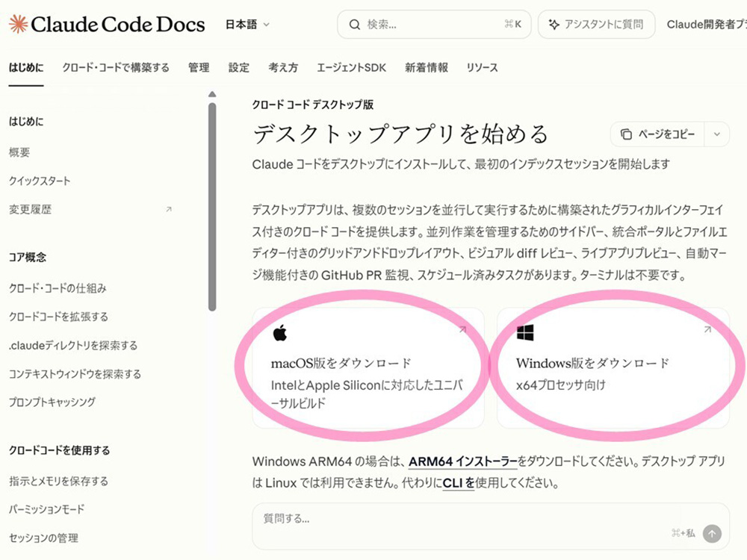
Task: Click the クロードコードを使用する sidebar heading
Action: pos(59,450)
